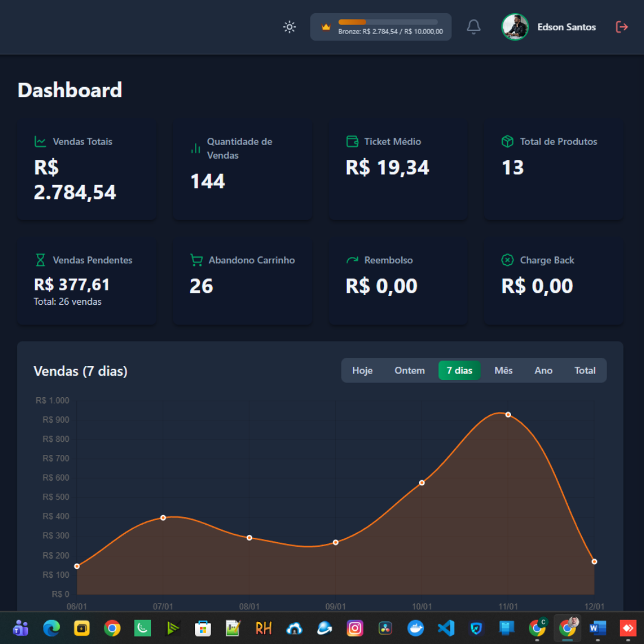Click the Abandono Carrinho cart icon
Screen dimensions: 644x644
196,260
